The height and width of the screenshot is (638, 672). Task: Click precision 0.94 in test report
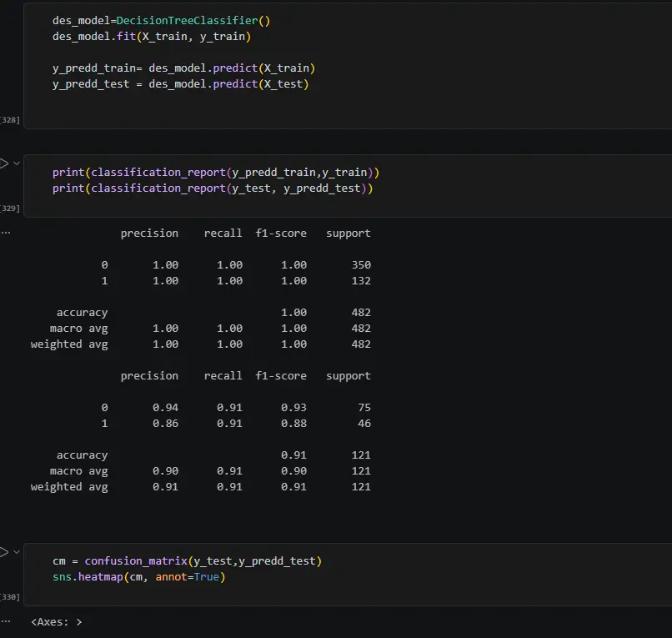click(x=165, y=408)
